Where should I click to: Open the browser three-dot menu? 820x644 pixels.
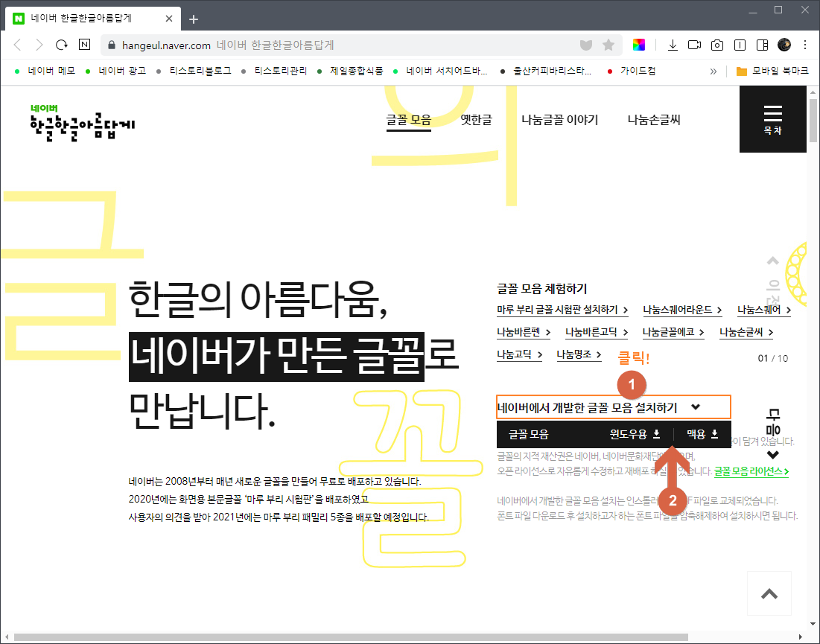(805, 45)
